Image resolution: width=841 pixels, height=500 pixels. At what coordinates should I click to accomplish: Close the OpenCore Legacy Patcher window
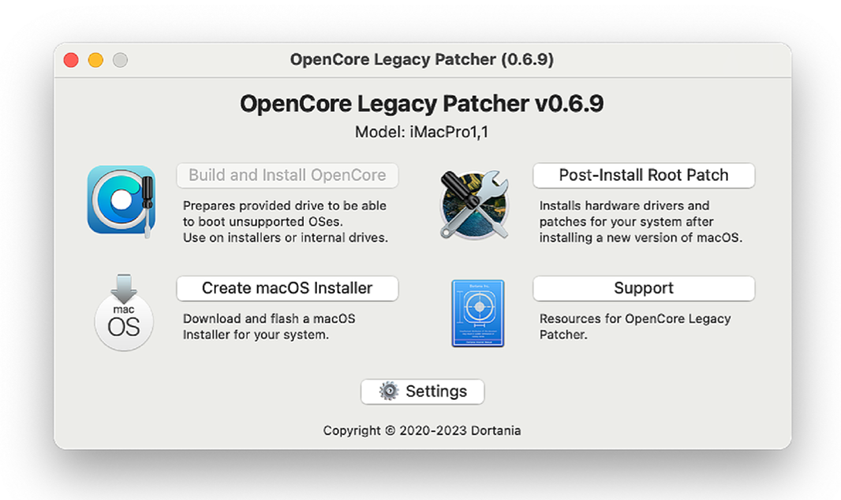[x=71, y=60]
